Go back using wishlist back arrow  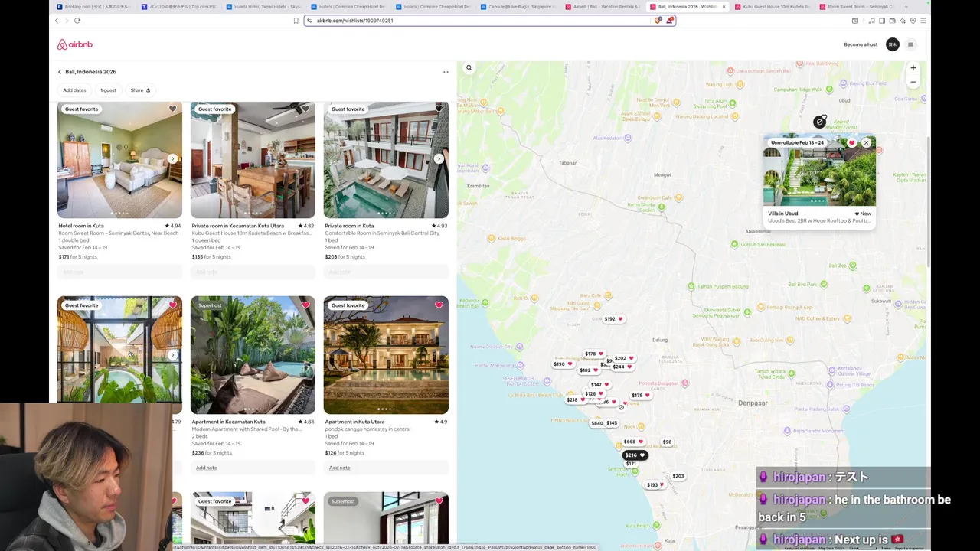click(60, 72)
